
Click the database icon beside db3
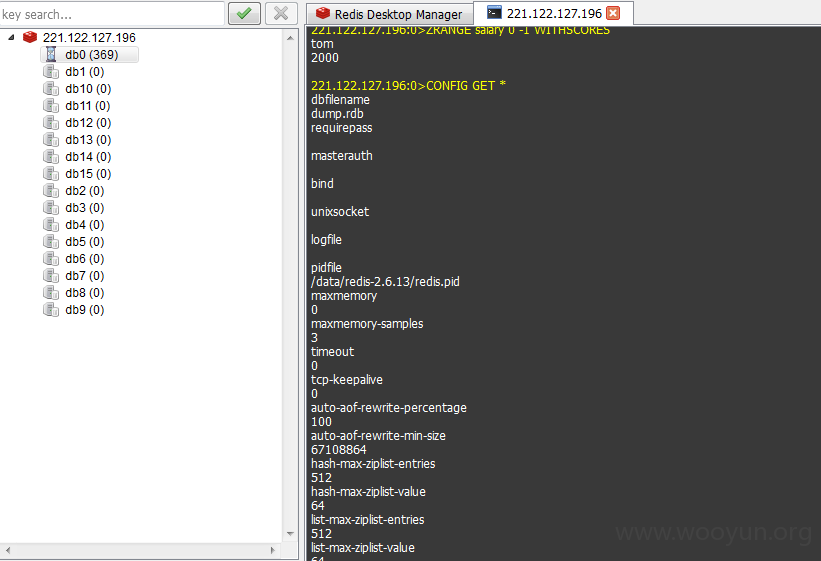[51, 208]
